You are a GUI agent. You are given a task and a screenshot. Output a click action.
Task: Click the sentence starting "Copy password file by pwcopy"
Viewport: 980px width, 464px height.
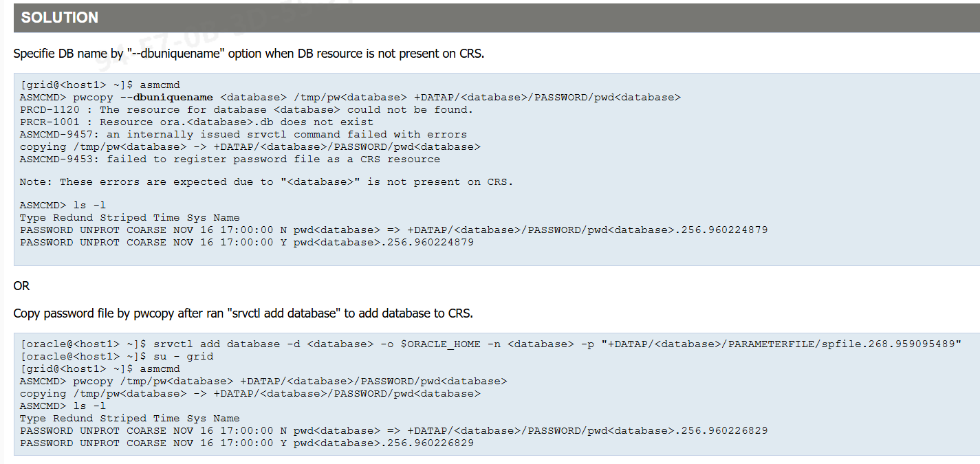pos(243,313)
